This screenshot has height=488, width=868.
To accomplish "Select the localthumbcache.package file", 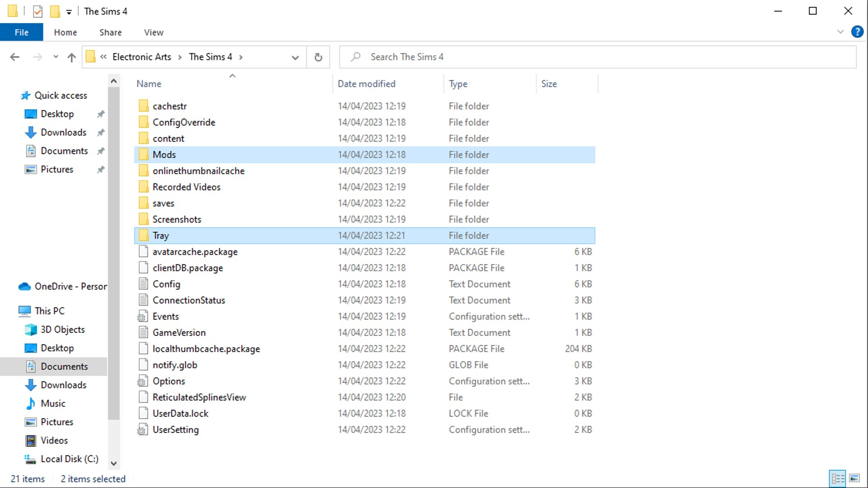I will (365, 349).
